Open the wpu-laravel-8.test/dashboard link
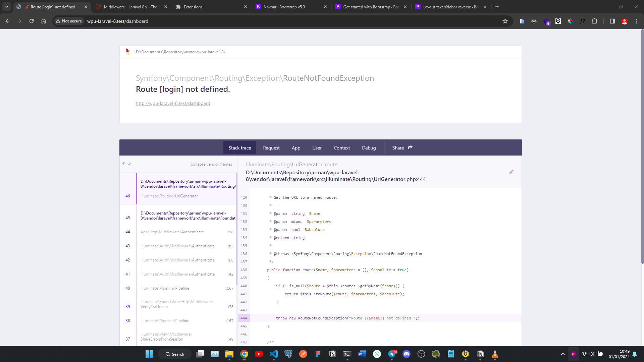The height and width of the screenshot is (362, 644). [x=173, y=103]
